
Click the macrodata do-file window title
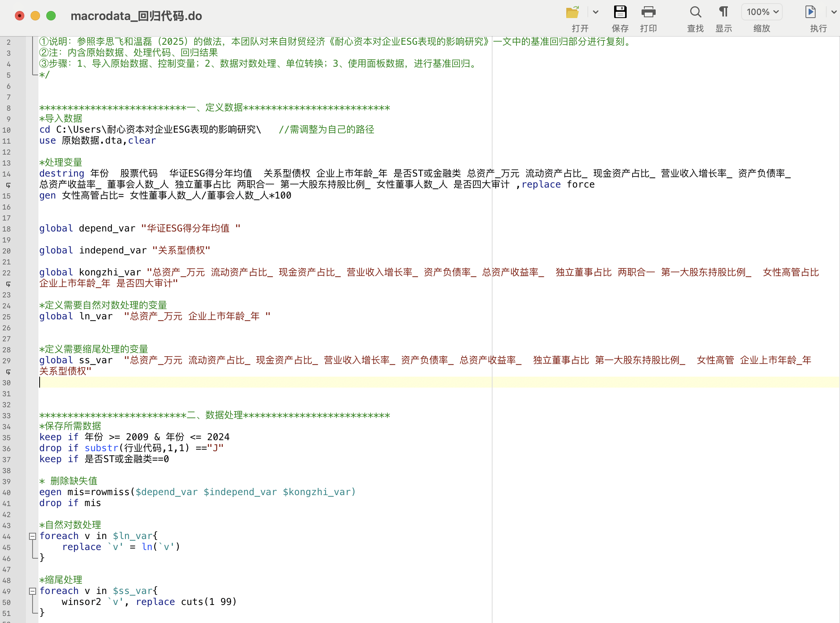click(x=136, y=16)
